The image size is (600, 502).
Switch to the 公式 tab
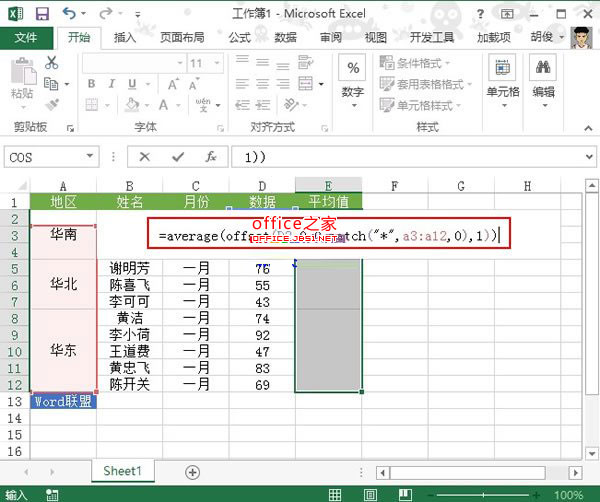(240, 37)
